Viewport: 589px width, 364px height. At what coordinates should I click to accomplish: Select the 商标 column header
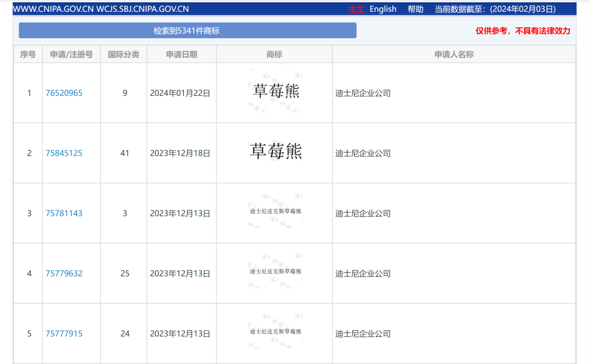pos(274,54)
